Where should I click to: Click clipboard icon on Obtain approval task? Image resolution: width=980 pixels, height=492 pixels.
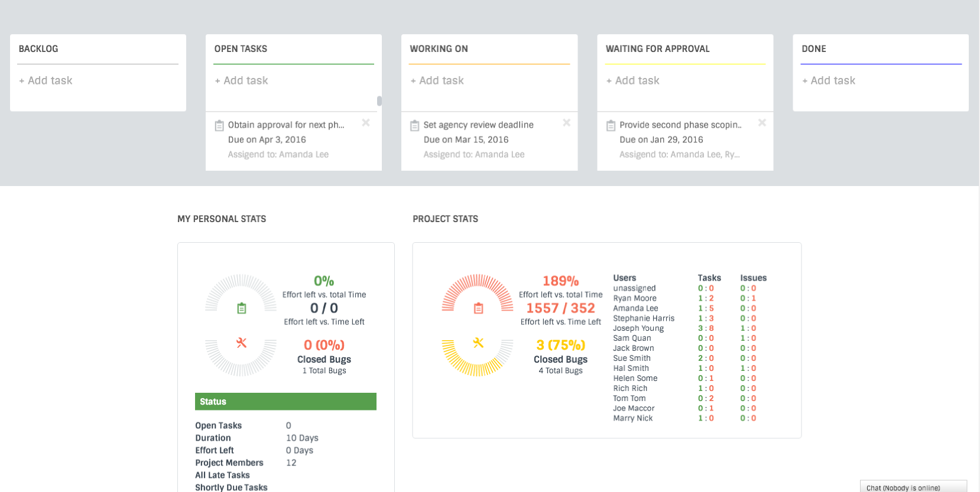point(219,125)
